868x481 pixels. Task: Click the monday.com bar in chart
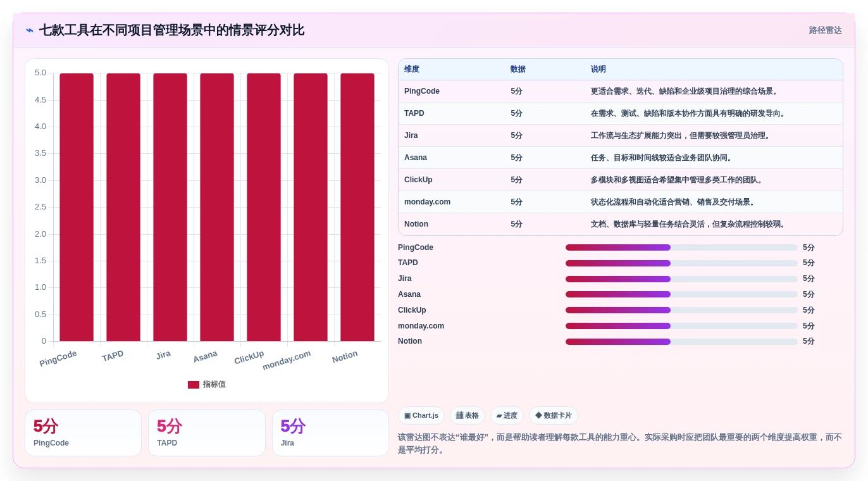311,207
